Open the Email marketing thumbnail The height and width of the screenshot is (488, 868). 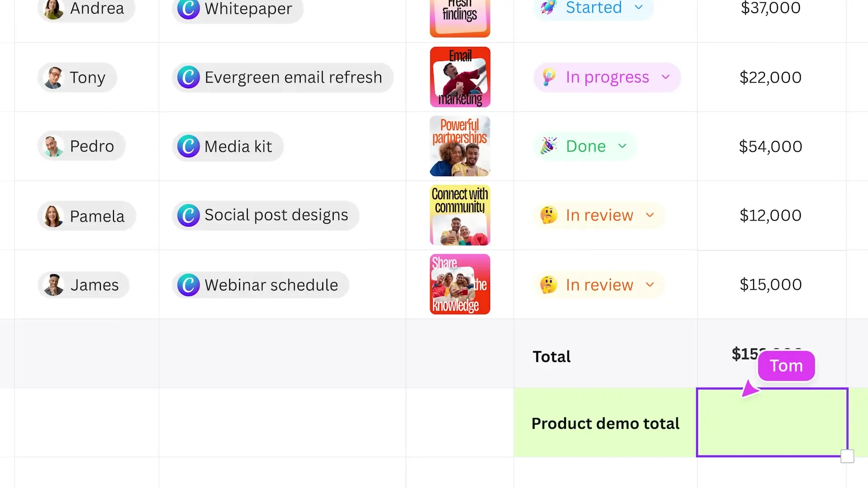(460, 77)
